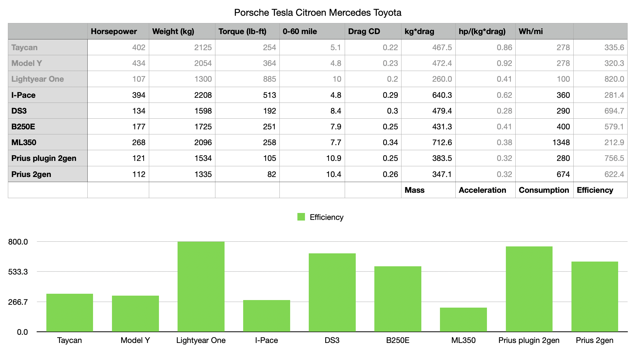Image resolution: width=644 pixels, height=354 pixels.
Task: Select the table title "Porsche Tesla Citroen Mercedes Toyota"
Action: point(318,13)
